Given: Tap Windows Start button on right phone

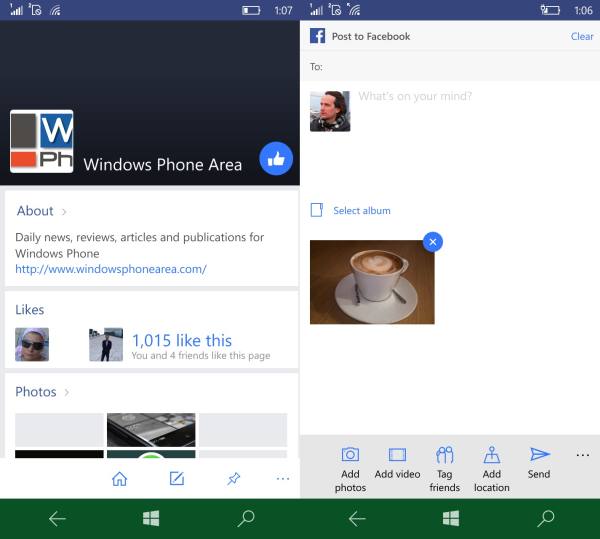Looking at the screenshot, I should 451,519.
